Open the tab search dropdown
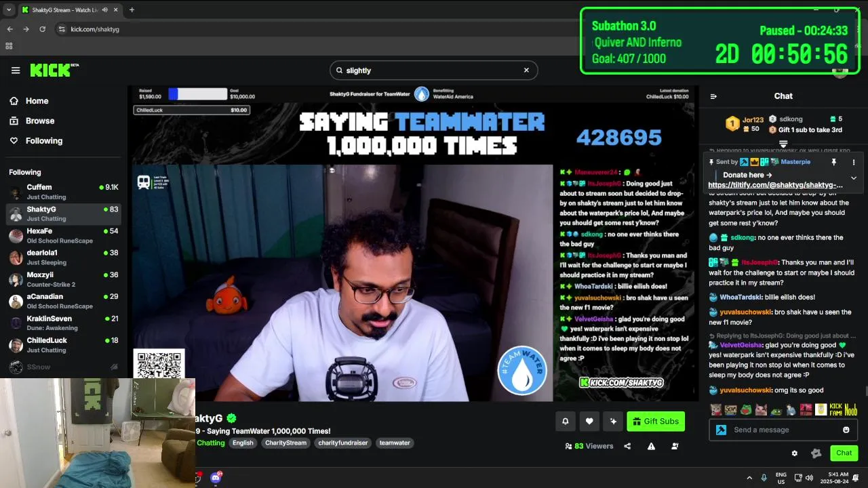 (8, 9)
